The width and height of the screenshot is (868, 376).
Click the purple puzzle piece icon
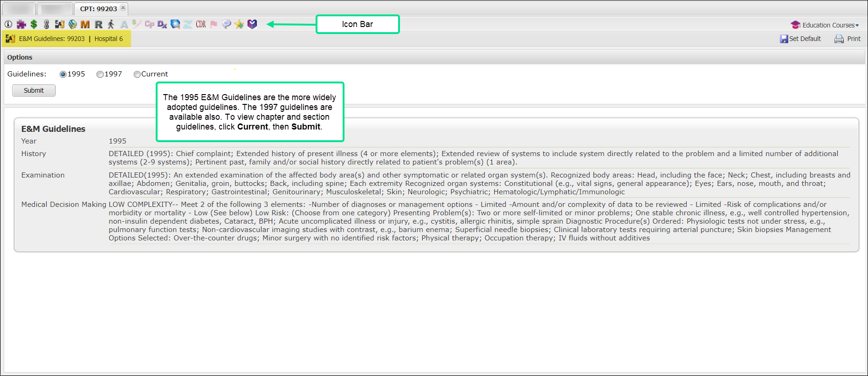pyautogui.click(x=21, y=24)
